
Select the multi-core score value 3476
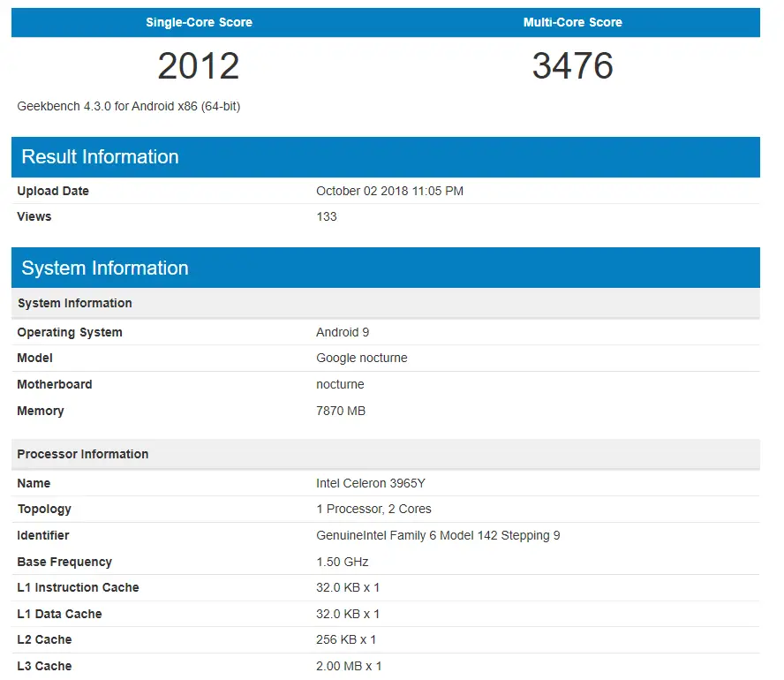coord(572,66)
